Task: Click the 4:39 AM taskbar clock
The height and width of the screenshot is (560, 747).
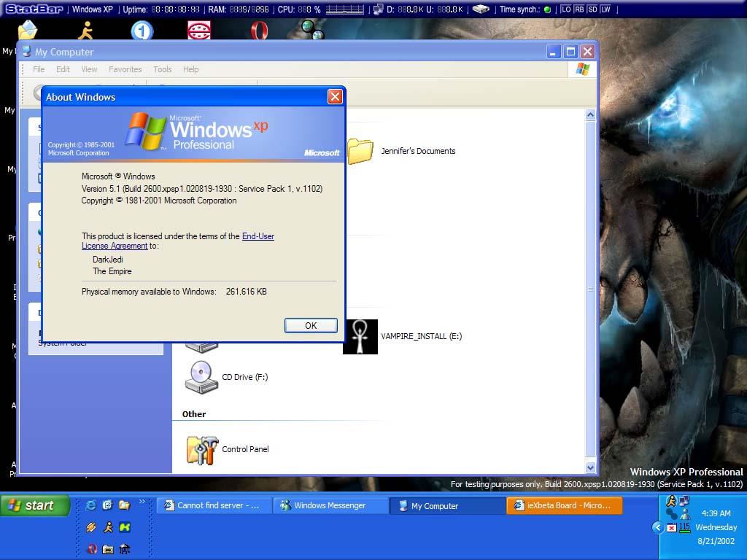Action: (x=716, y=513)
